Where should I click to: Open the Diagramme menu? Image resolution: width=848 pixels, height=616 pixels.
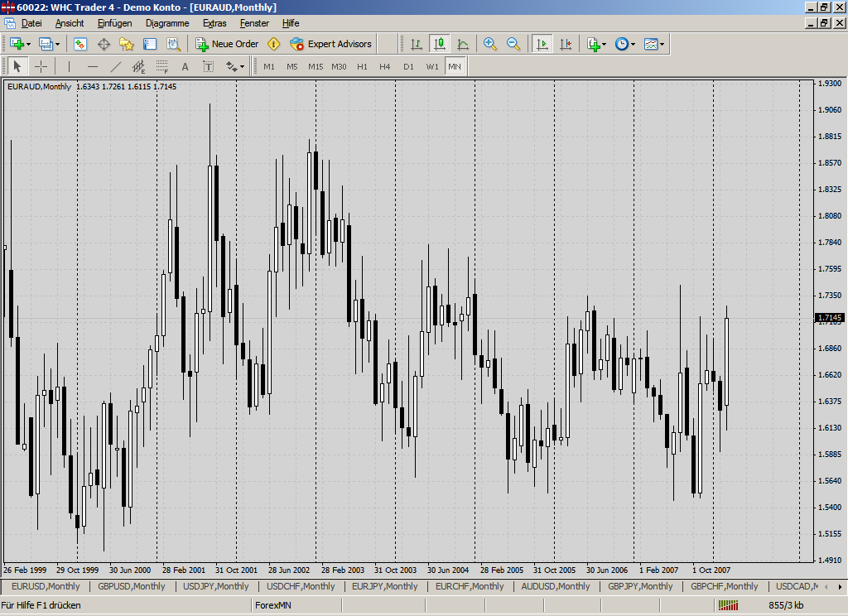click(167, 23)
